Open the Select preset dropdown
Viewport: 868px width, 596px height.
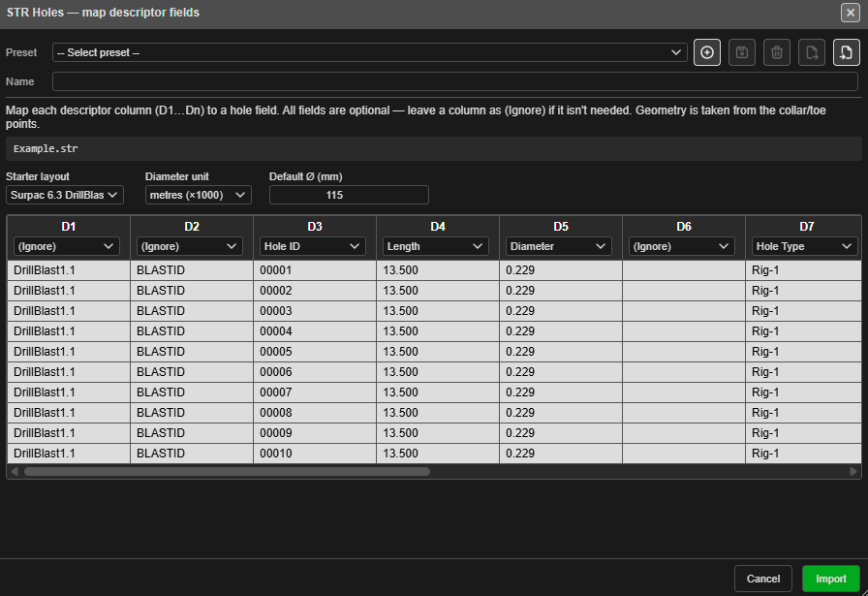point(370,52)
